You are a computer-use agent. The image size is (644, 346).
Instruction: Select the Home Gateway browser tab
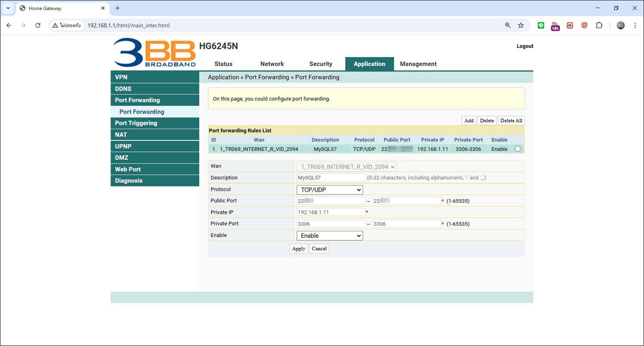61,9
